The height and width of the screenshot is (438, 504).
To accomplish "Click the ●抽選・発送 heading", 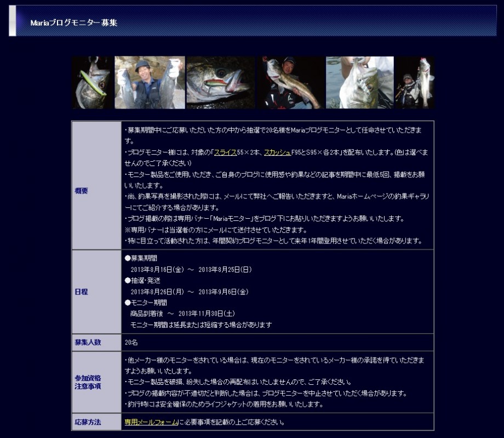I will pyautogui.click(x=142, y=281).
